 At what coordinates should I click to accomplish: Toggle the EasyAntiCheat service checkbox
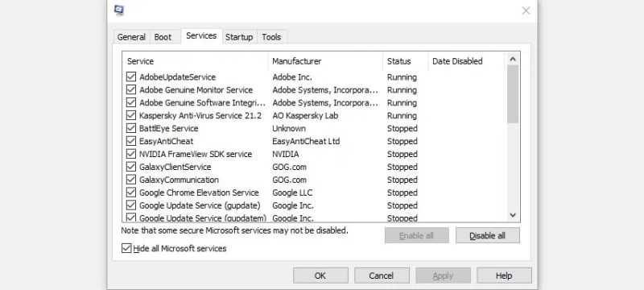pos(131,141)
